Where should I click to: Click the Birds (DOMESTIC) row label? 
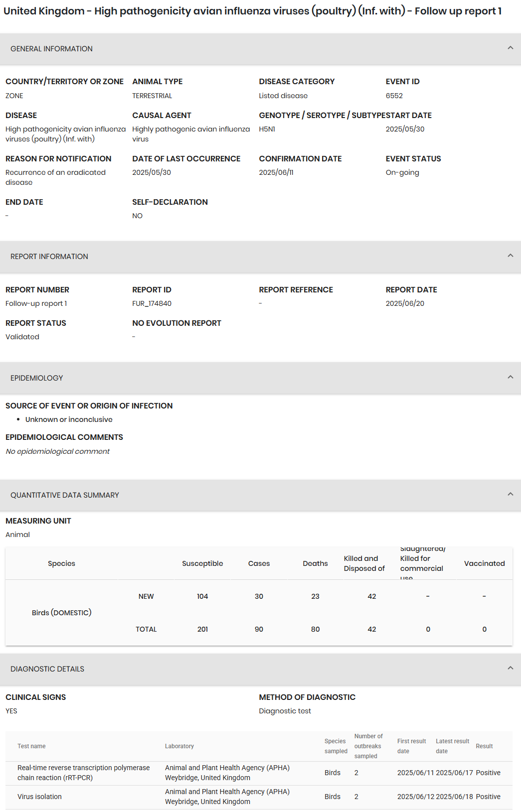click(x=62, y=613)
